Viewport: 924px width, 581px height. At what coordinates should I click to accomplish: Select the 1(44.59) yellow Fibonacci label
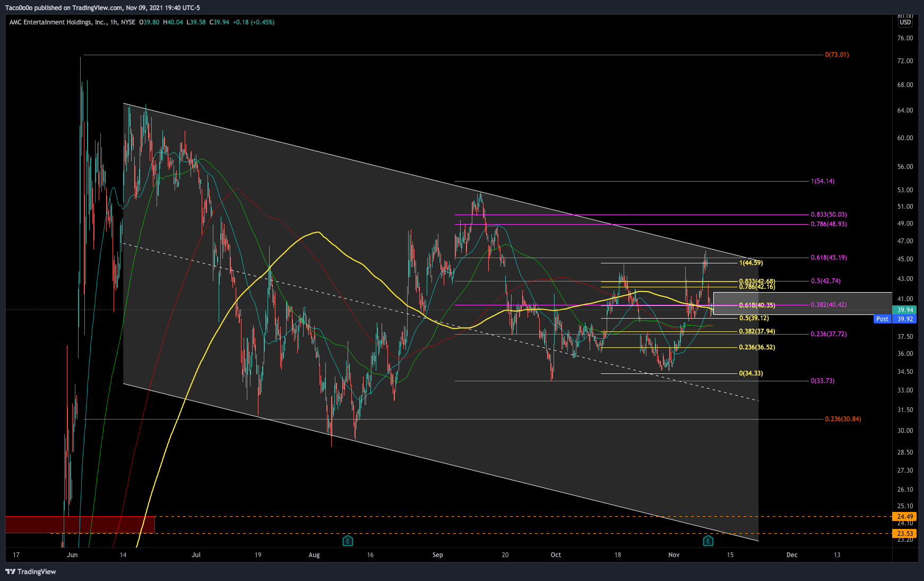pyautogui.click(x=751, y=263)
